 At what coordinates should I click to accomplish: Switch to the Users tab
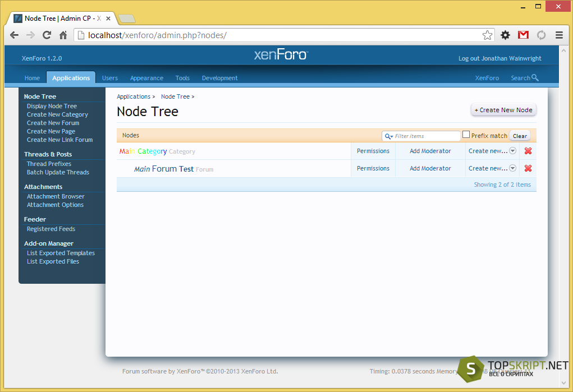click(109, 78)
